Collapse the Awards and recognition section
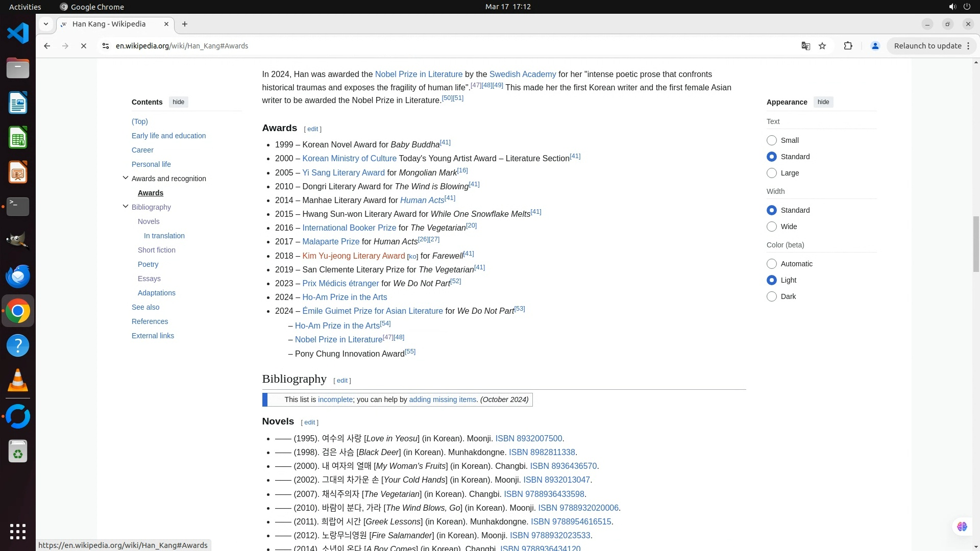Screen dimensions: 980x551 [x=126, y=178]
